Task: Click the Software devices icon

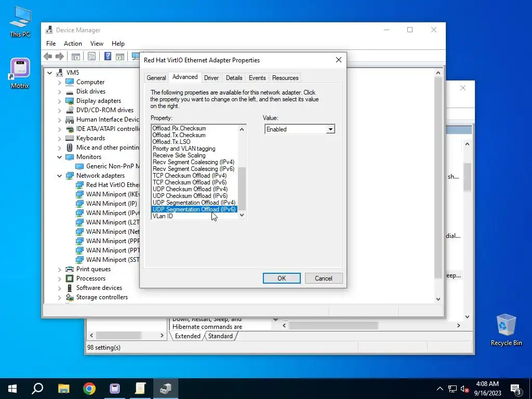Action: (x=70, y=288)
